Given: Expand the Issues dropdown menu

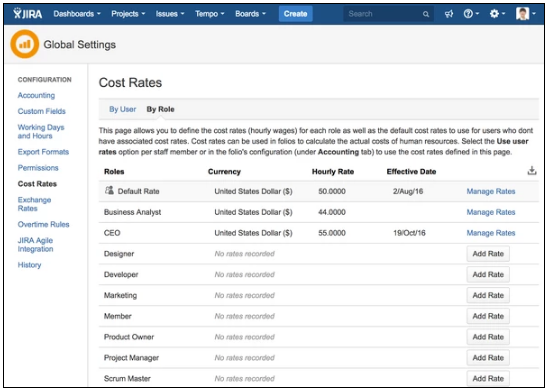Looking at the screenshot, I should (170, 14).
